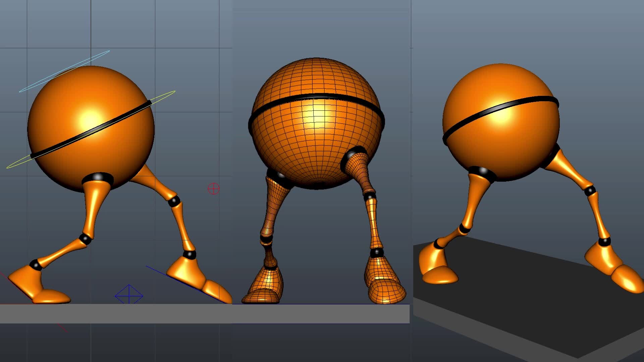Select the blue diamond control near the ground
Viewport: 644px width, 362px height.
(129, 296)
